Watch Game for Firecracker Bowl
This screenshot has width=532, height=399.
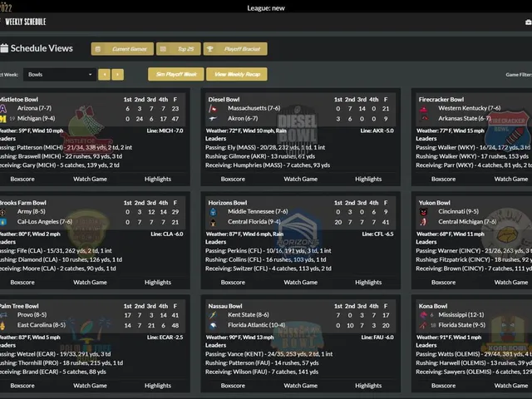[x=511, y=179]
